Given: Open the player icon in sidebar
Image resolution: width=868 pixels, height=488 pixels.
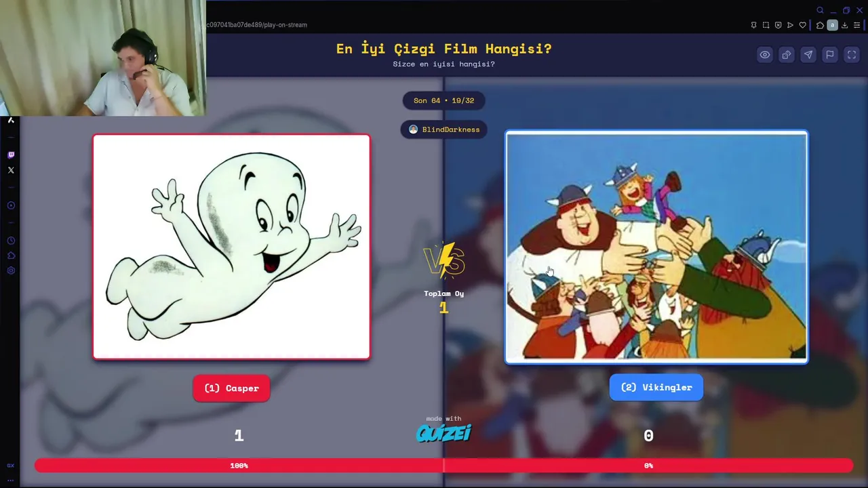Looking at the screenshot, I should click(11, 205).
